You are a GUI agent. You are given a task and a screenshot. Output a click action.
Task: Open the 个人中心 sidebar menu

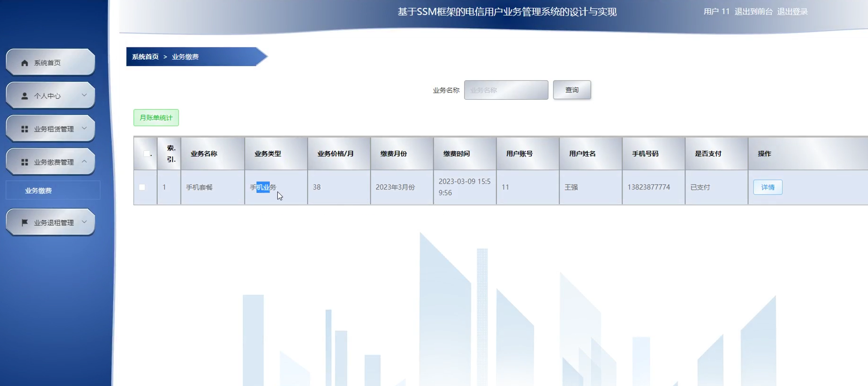51,96
